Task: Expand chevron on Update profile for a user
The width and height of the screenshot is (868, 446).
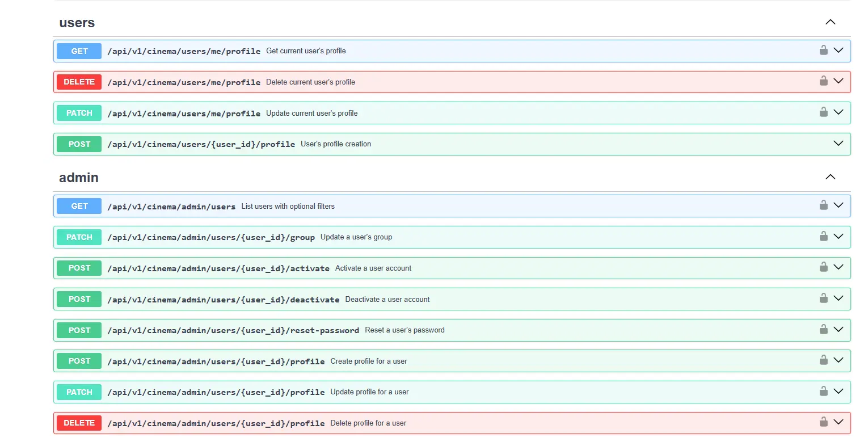Action: pos(838,391)
